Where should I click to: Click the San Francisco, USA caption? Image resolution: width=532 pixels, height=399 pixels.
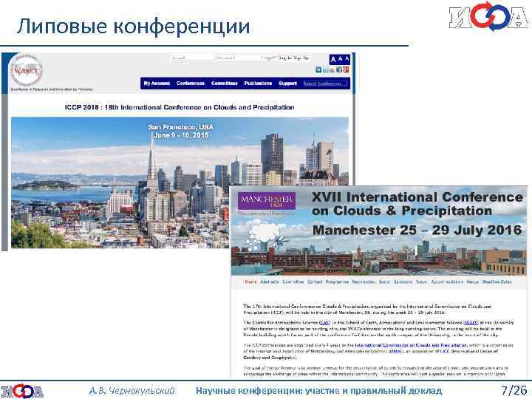(x=180, y=127)
